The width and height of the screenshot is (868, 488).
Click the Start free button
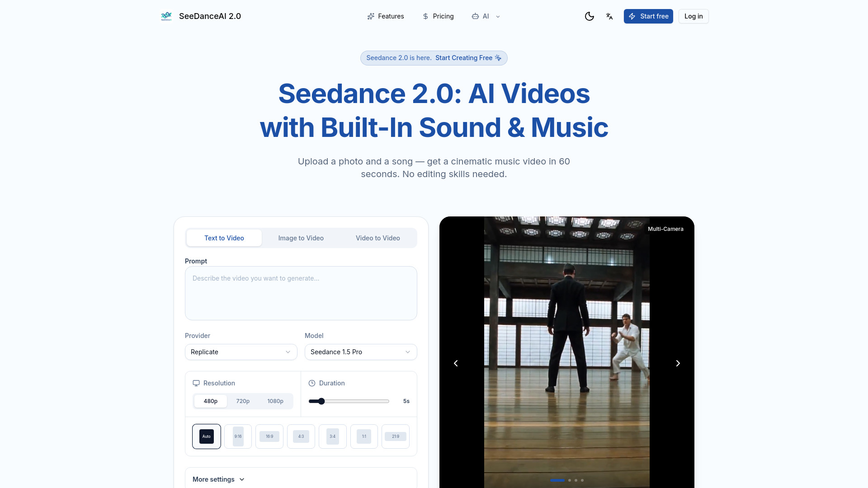[648, 16]
